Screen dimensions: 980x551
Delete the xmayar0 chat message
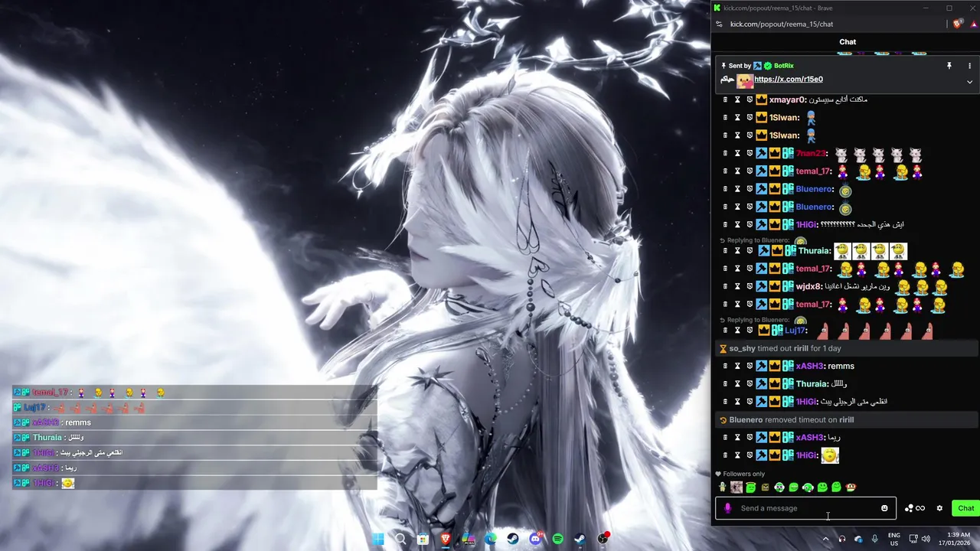[x=725, y=99]
